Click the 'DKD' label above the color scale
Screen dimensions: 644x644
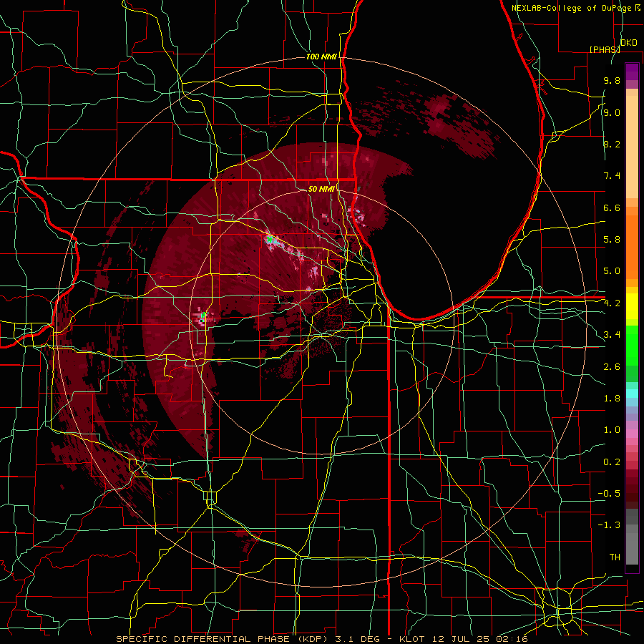(628, 43)
